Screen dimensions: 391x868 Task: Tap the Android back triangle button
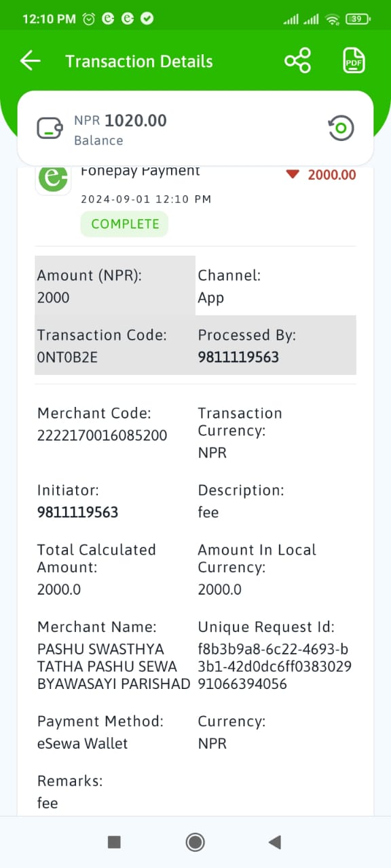(275, 842)
